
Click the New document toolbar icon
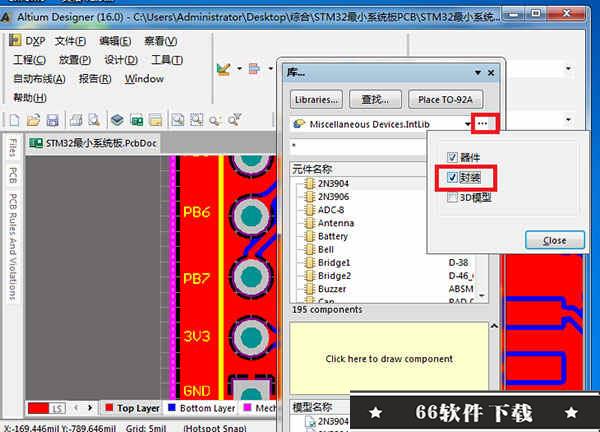pyautogui.click(x=15, y=120)
